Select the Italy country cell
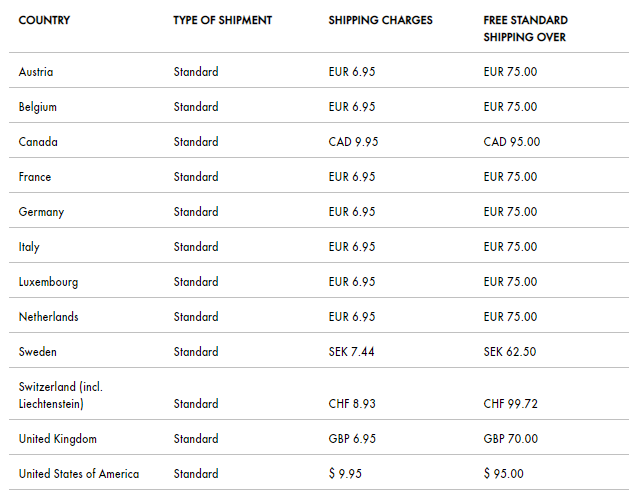The image size is (639, 502). click(29, 247)
